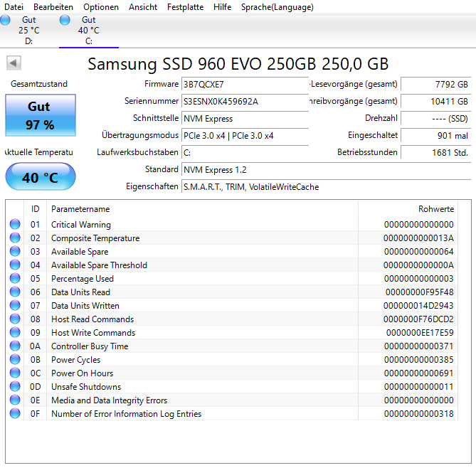Viewport: 476px width, 468px height.
Task: Click the Schreibvorgänge value 10411 GB
Action: pos(436,101)
